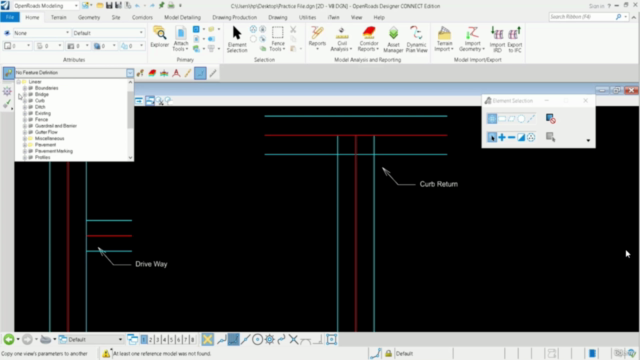Viewport: 640px width, 360px height.
Task: Toggle the highlighted chain tool in feature toolbar
Action: [x=200, y=73]
